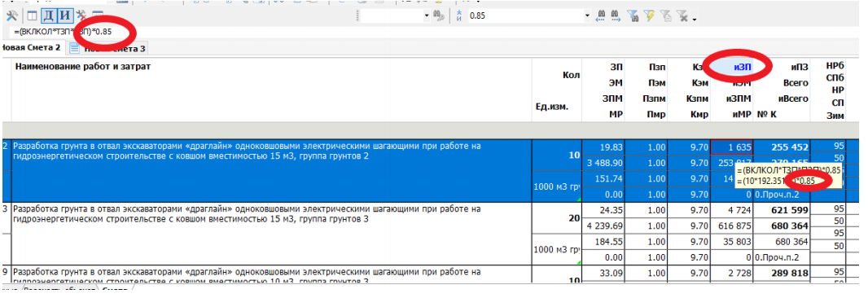Open the settings wrench-and-screwdriver tool
Screen dimensions: 868x298
(x=11, y=15)
